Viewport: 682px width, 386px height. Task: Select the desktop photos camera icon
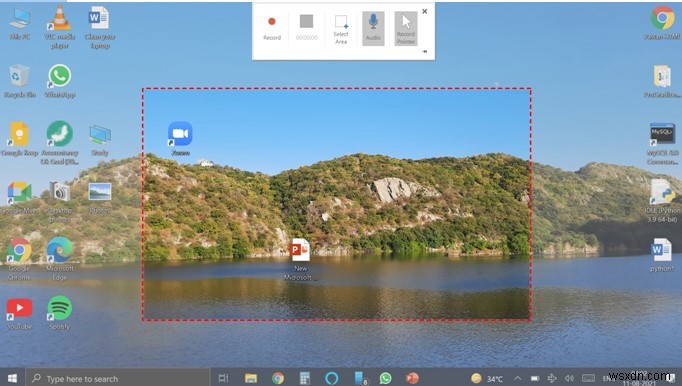coord(60,201)
